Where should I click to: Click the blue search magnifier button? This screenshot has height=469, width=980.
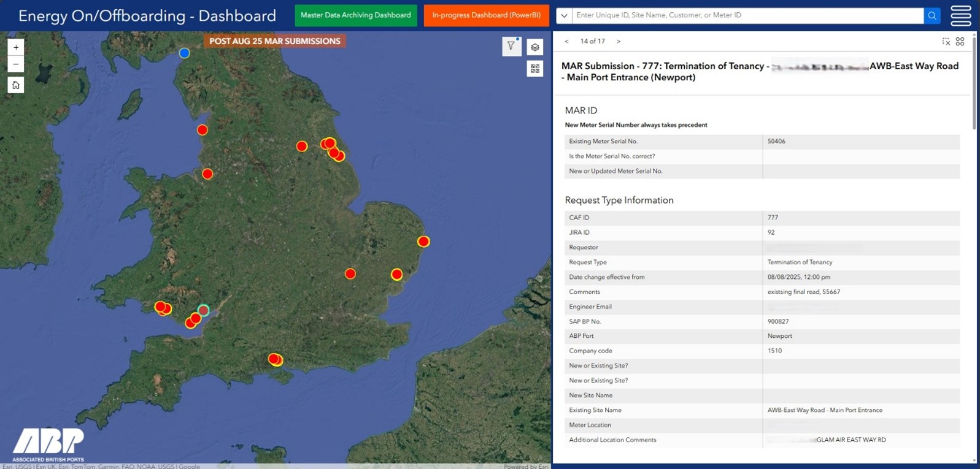coord(932,15)
